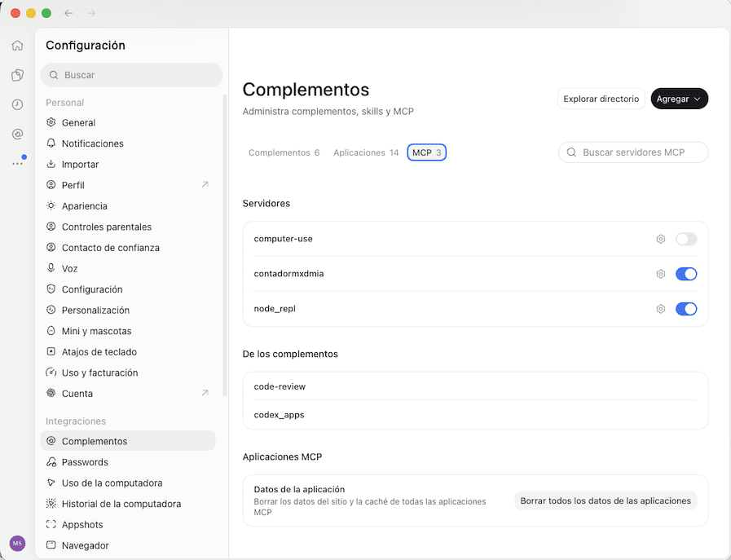Click the Navegador window icon

(51, 545)
